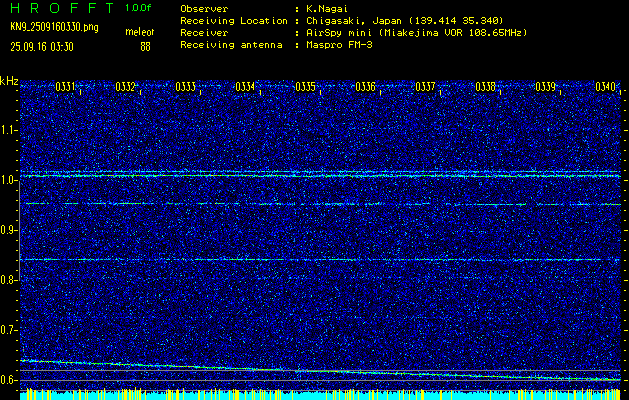Click the AirSpy mini receiver entry
Viewport: 629px width, 400px height.
[416, 33]
